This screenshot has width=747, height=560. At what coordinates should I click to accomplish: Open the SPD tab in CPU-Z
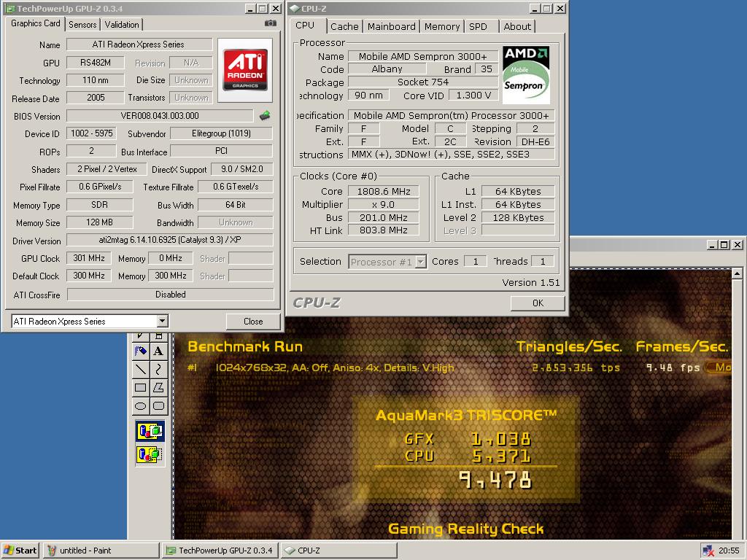tap(478, 27)
